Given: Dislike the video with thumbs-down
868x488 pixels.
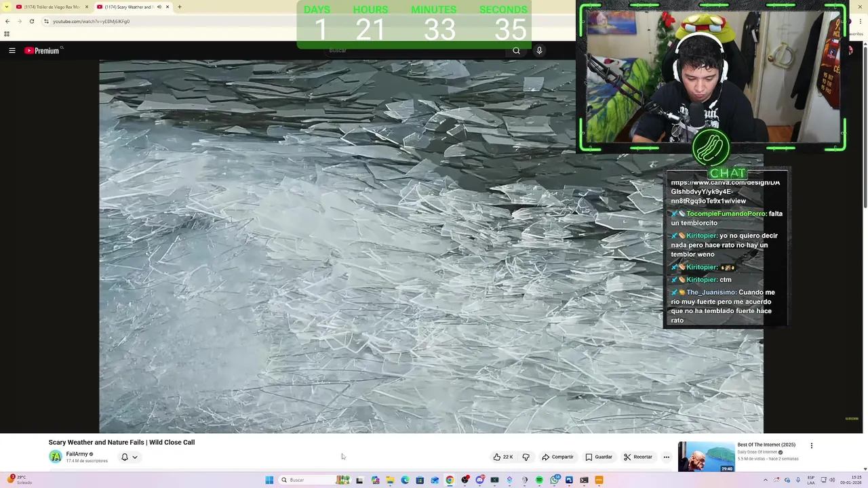Looking at the screenshot, I should pyautogui.click(x=526, y=457).
